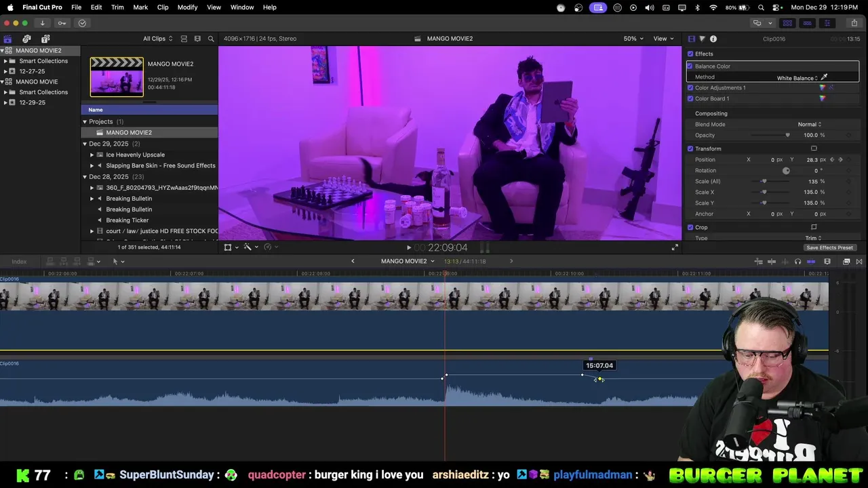
Task: Open the Window menu
Action: tap(242, 7)
